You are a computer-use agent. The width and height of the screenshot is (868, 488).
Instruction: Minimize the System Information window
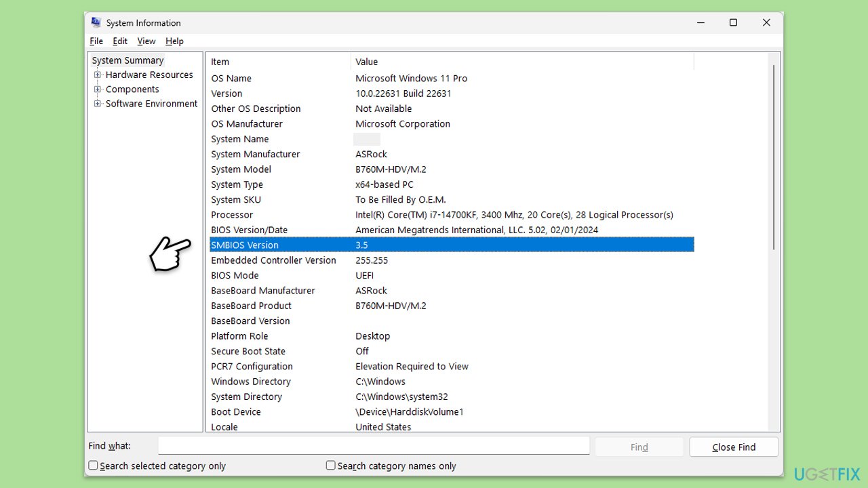pyautogui.click(x=701, y=22)
